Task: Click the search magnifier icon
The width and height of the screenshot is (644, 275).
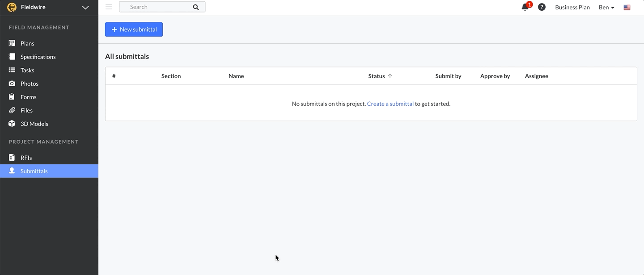Action: 195,7
